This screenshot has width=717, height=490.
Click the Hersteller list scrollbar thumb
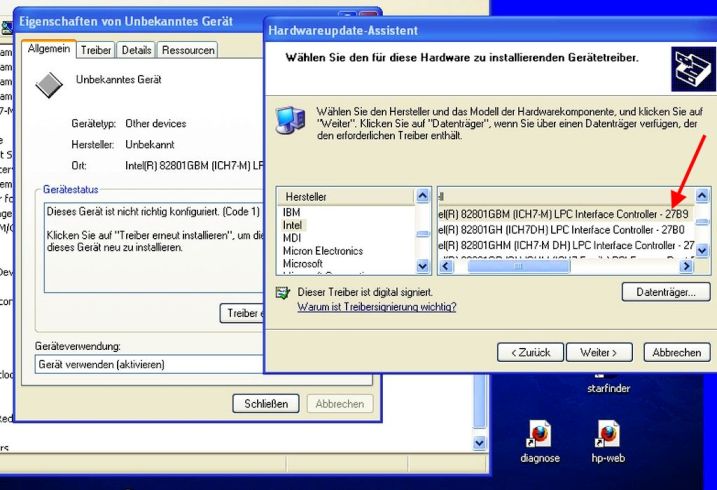coord(423,234)
